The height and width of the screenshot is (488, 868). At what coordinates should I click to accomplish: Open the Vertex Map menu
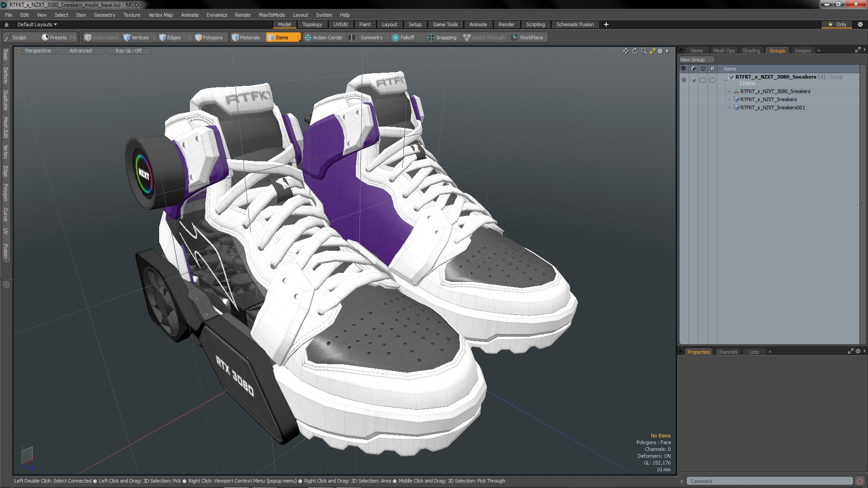(160, 15)
